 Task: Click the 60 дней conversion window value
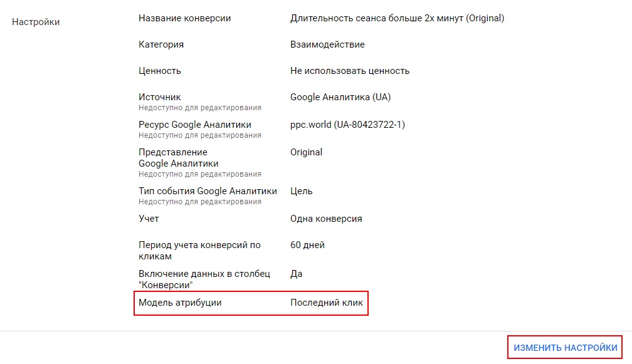coord(307,245)
